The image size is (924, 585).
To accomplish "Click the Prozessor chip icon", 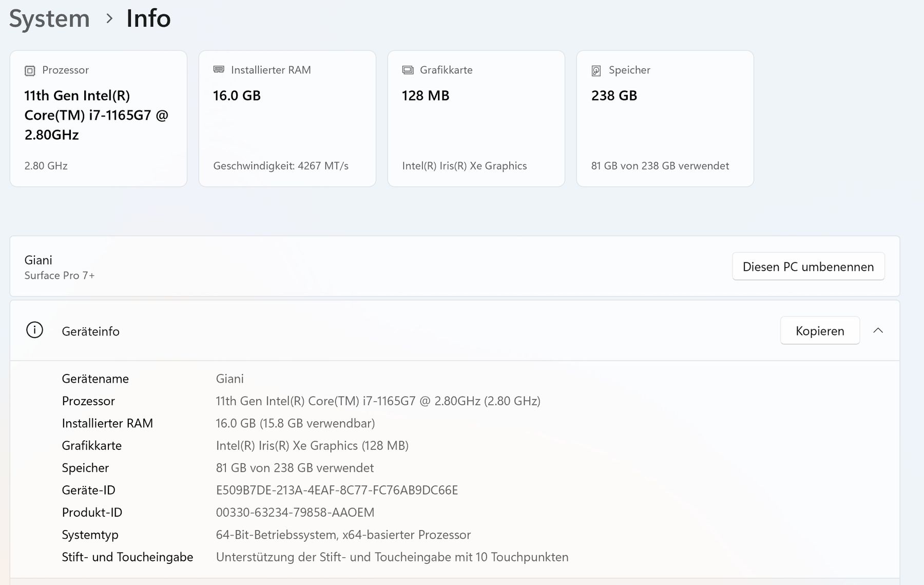I will 30,70.
